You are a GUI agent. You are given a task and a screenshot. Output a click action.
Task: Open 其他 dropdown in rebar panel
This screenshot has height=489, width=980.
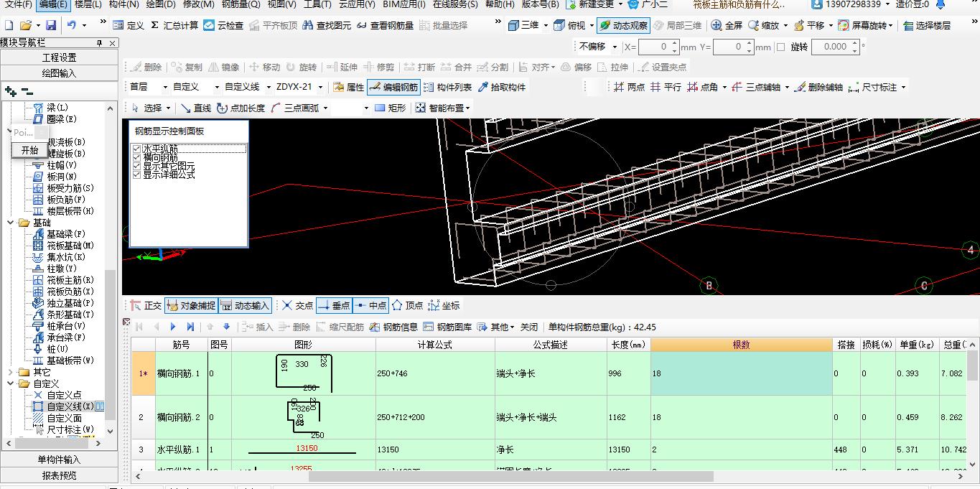click(497, 327)
